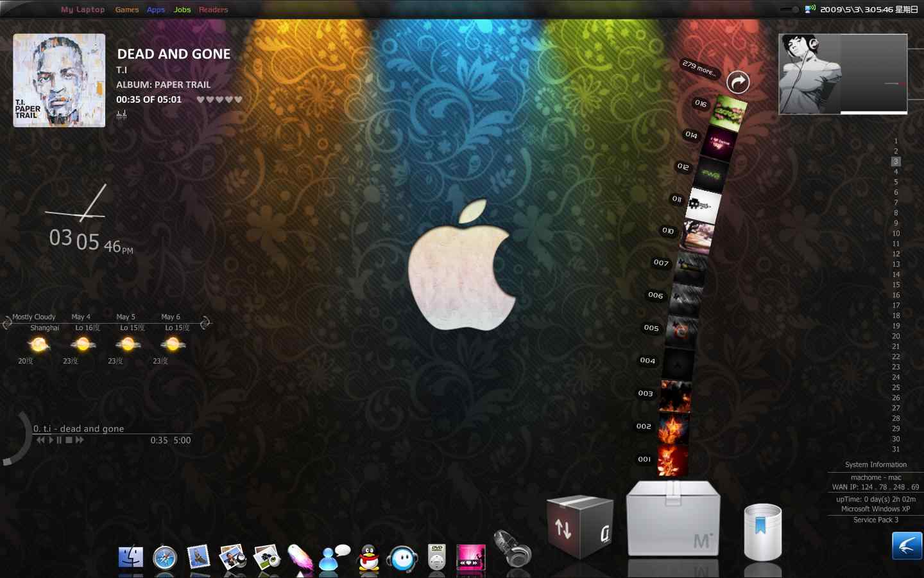
Task: Select wallpaper thumbnail 001
Action: coord(672,461)
